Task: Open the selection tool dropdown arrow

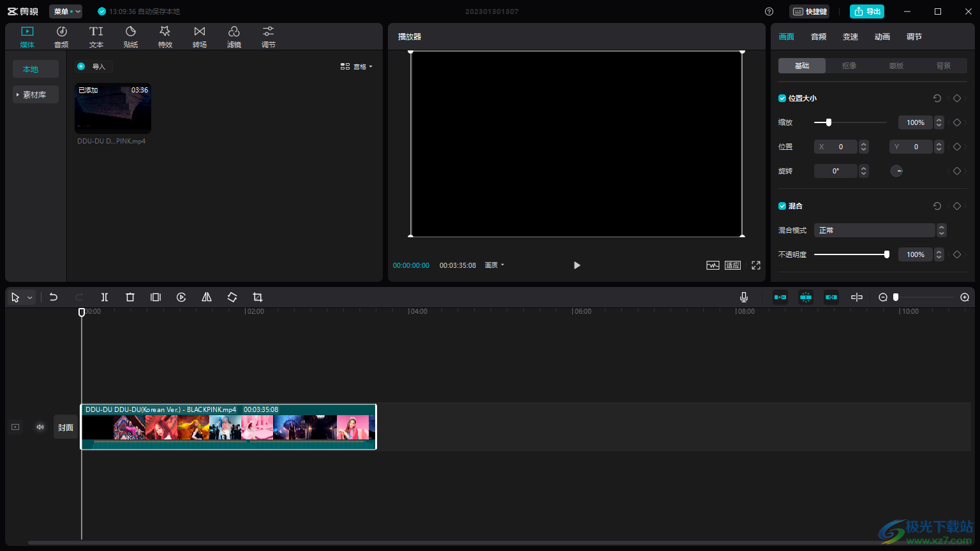Action: coord(30,298)
